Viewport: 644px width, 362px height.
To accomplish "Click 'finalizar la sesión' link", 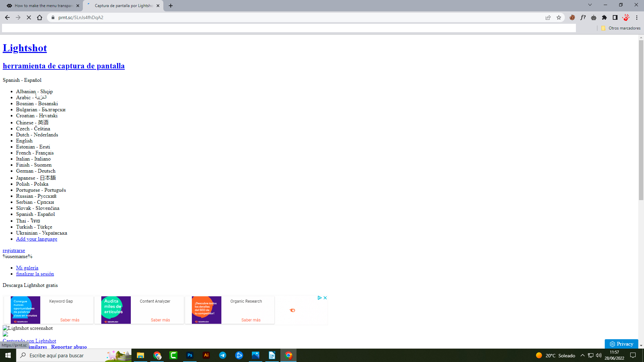I will pyautogui.click(x=35, y=274).
